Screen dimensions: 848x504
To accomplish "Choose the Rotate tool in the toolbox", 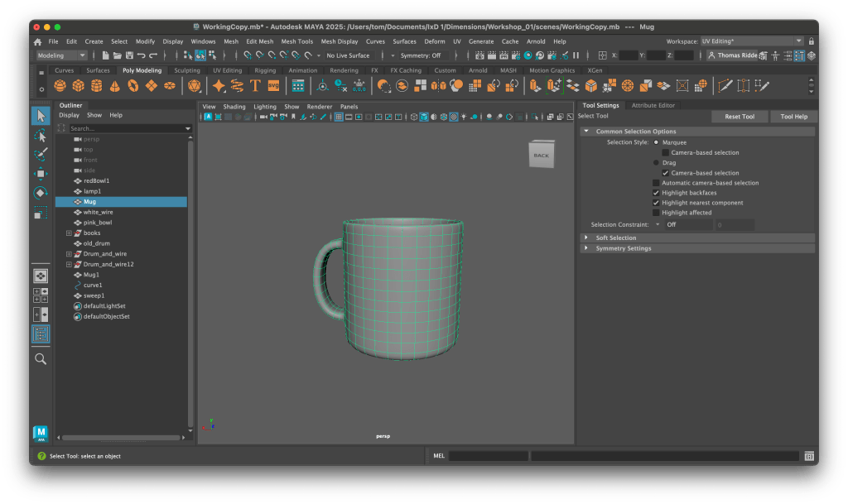I will (41, 193).
